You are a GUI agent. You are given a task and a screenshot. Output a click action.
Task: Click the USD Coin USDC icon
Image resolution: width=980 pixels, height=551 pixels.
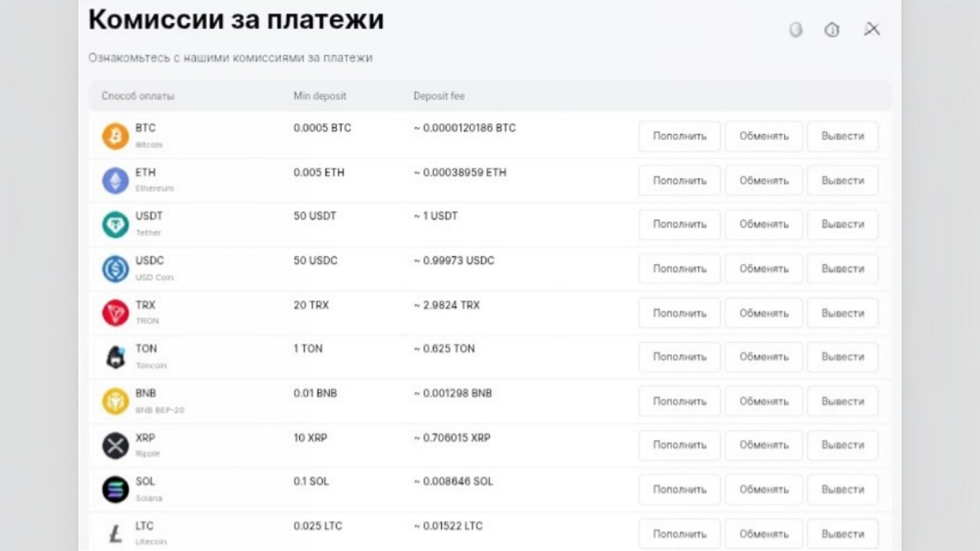(x=116, y=269)
